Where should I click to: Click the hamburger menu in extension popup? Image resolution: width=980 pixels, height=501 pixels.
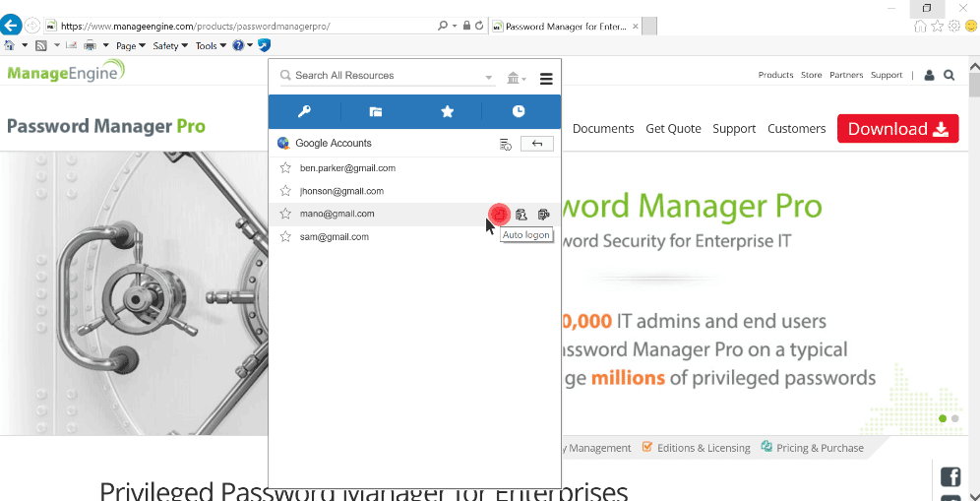(x=546, y=79)
